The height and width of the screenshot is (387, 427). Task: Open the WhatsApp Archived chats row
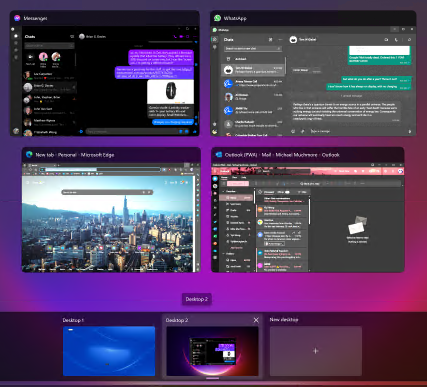[x=253, y=59]
